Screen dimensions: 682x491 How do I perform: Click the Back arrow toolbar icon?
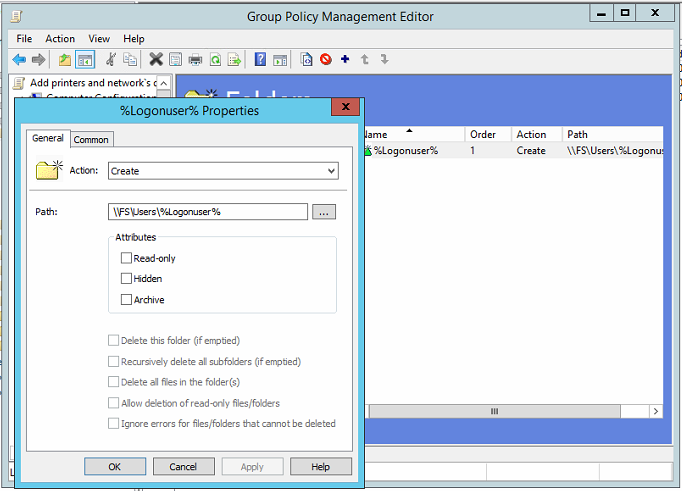point(19,60)
